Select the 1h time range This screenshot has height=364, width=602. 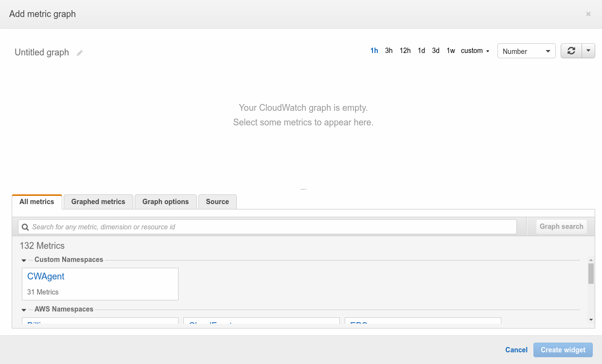374,51
